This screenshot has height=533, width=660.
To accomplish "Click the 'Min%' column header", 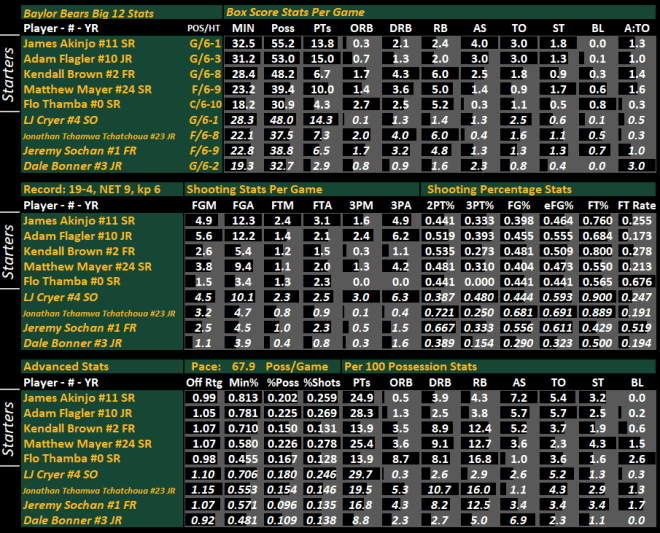I will click(x=243, y=383).
